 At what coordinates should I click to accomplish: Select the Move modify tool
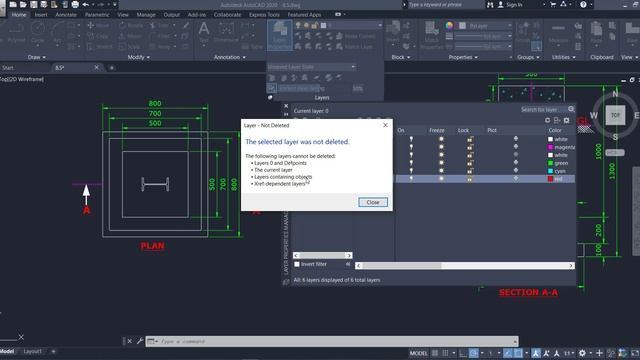pyautogui.click(x=98, y=25)
